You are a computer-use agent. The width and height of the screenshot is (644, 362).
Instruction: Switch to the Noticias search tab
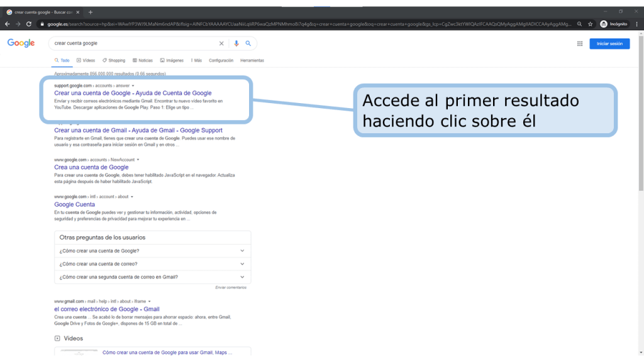click(143, 60)
